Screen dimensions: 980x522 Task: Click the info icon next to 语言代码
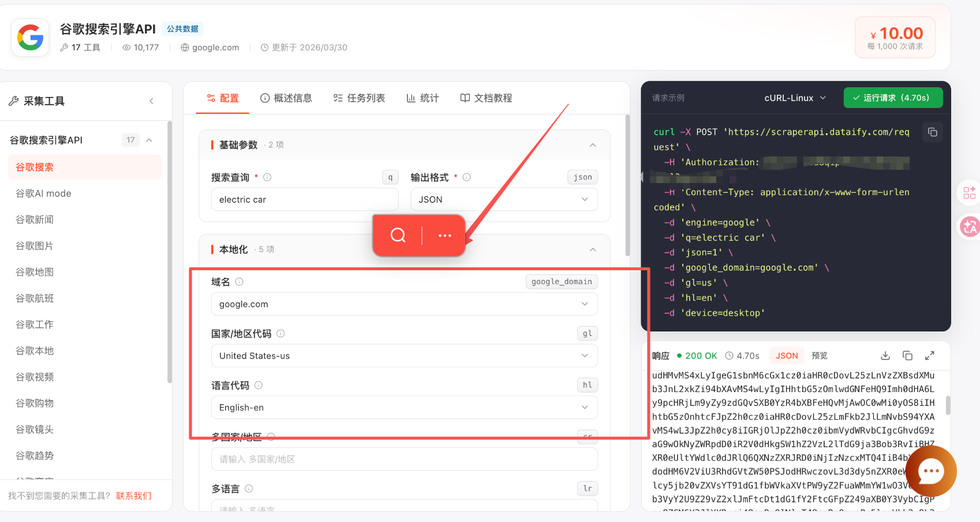(259, 385)
